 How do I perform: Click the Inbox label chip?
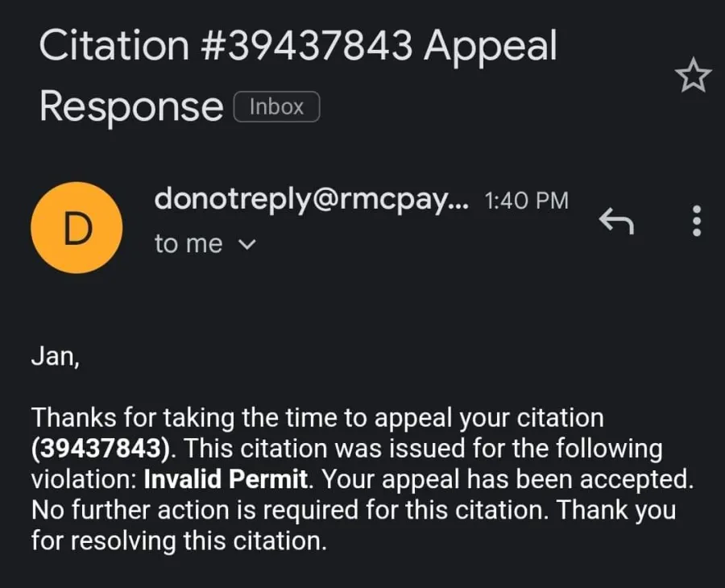(x=276, y=107)
